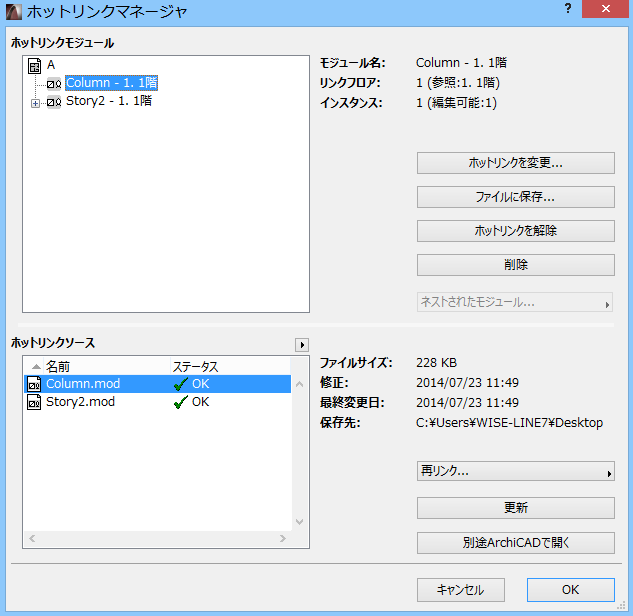The width and height of the screenshot is (633, 616).
Task: Sort by the ステータス column header
Action: [230, 366]
